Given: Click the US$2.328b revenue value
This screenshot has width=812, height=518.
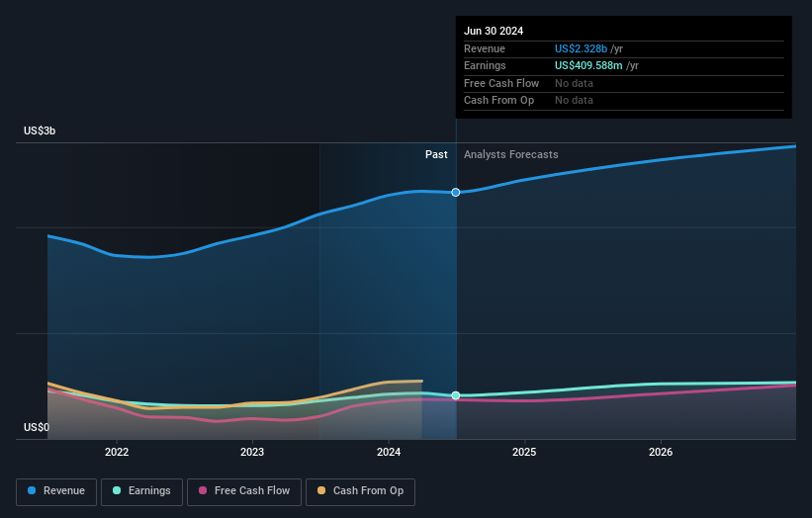Looking at the screenshot, I should 581,48.
